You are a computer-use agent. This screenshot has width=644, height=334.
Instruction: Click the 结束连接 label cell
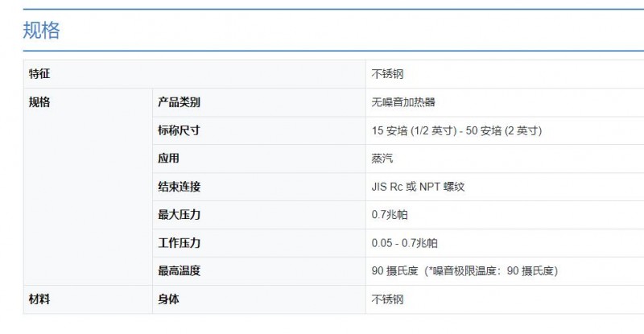(259, 187)
